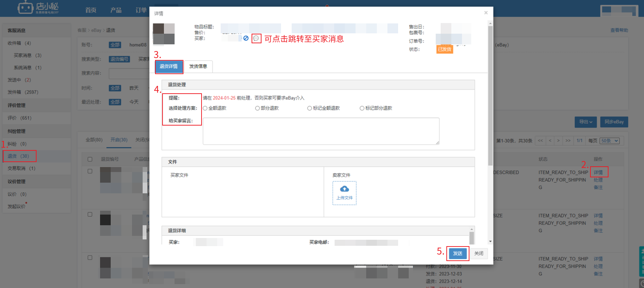Screen dimensions: 644x288
Task: Open 交易取消 (1) in sidebar
Action: tap(22, 168)
